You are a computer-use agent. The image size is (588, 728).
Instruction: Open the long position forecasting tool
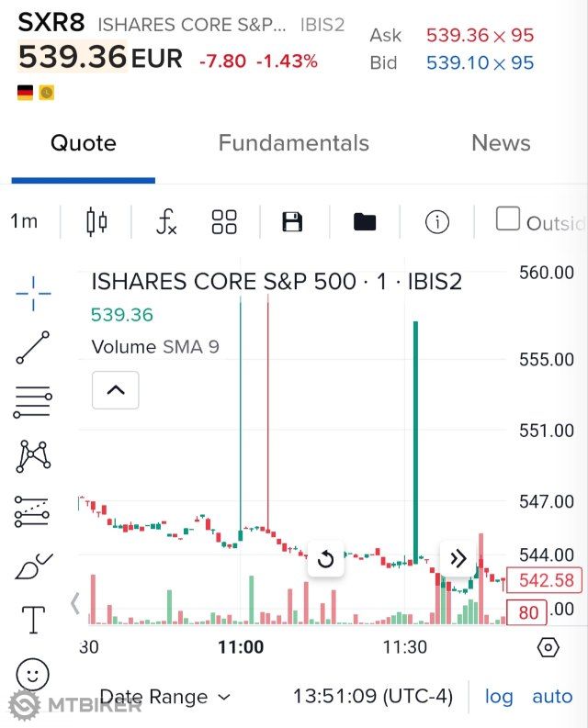(x=33, y=511)
